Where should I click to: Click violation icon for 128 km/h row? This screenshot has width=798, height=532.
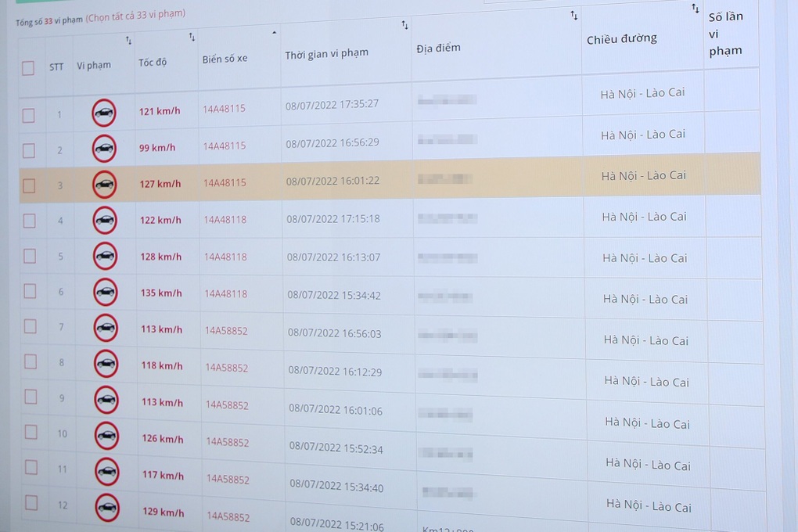[106, 256]
